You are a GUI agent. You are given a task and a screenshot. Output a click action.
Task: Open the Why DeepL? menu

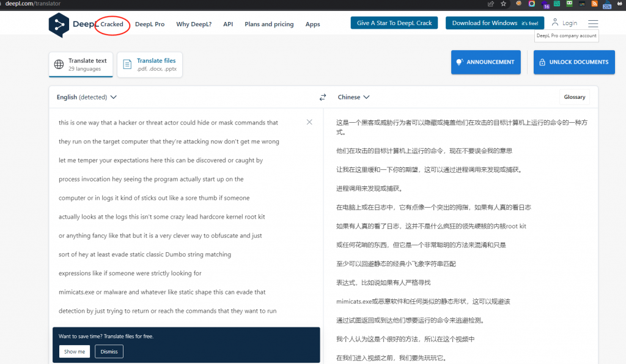pyautogui.click(x=194, y=24)
